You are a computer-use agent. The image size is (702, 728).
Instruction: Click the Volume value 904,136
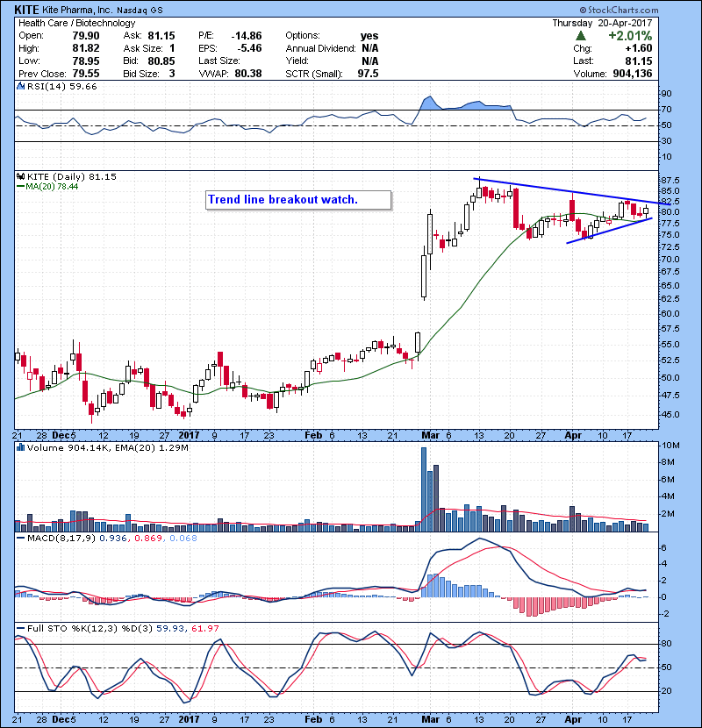pyautogui.click(x=633, y=74)
